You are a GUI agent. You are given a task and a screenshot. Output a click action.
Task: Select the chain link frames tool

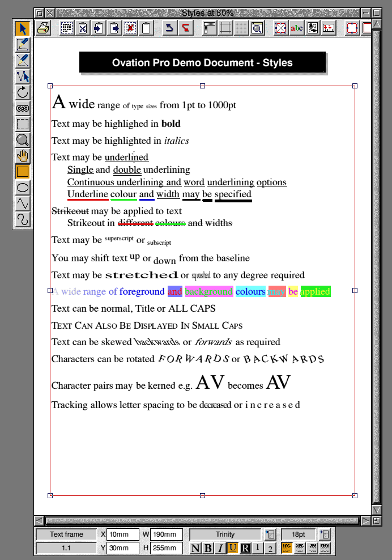23,108
